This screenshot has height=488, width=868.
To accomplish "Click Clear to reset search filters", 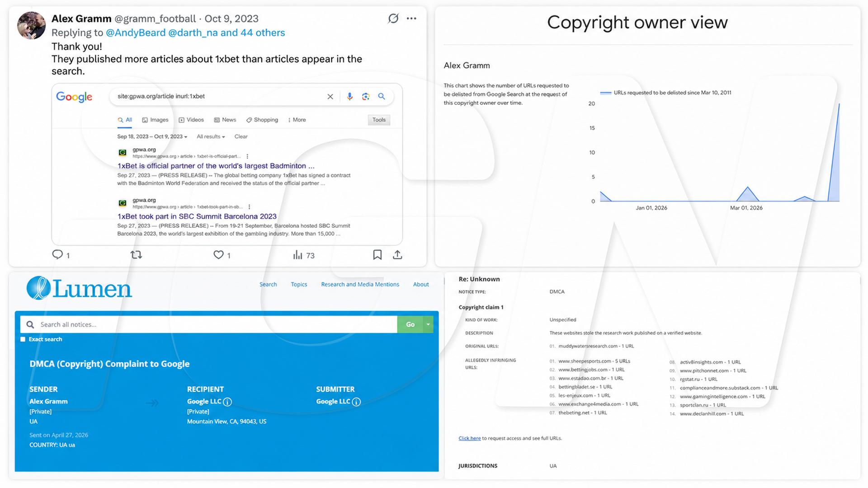I will click(x=241, y=136).
